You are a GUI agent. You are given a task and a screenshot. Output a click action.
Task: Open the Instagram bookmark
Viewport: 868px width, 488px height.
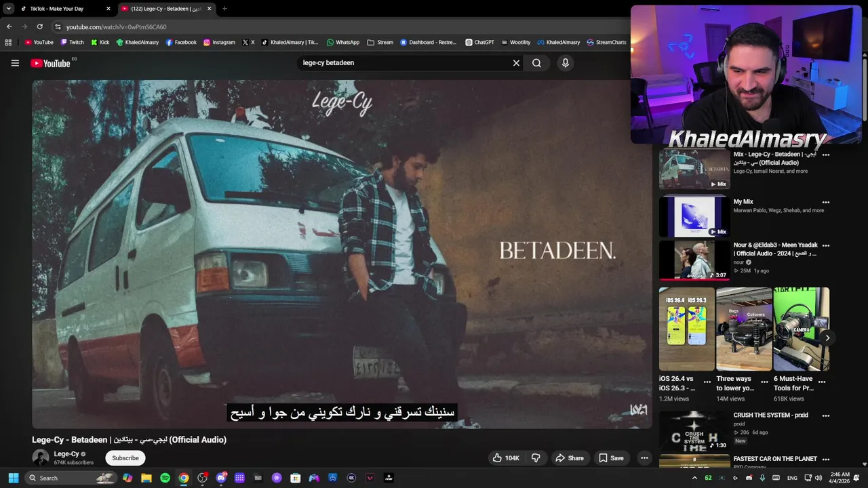219,42
